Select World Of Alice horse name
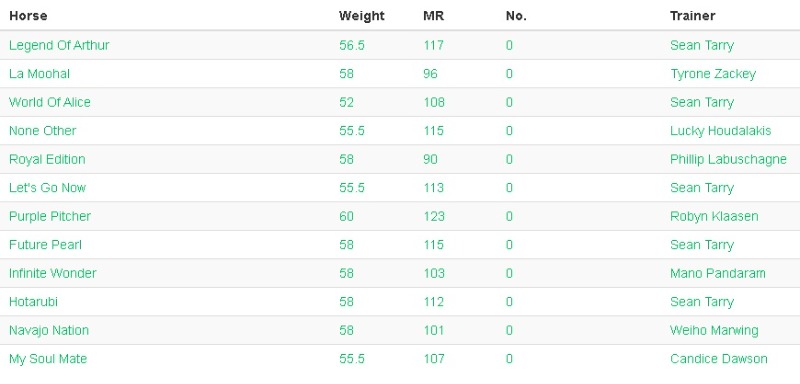The image size is (800, 384). click(50, 103)
